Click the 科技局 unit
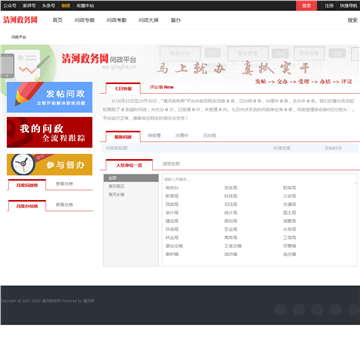 230,196
